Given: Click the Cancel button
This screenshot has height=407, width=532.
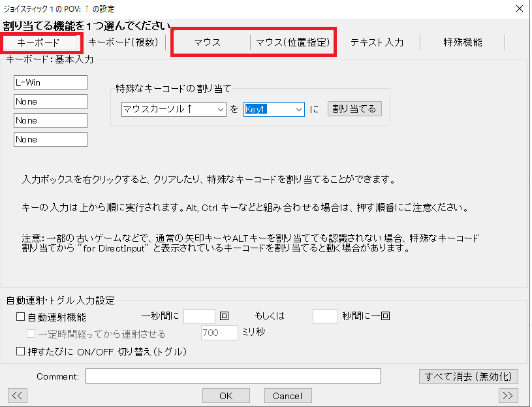Looking at the screenshot, I should [x=288, y=395].
